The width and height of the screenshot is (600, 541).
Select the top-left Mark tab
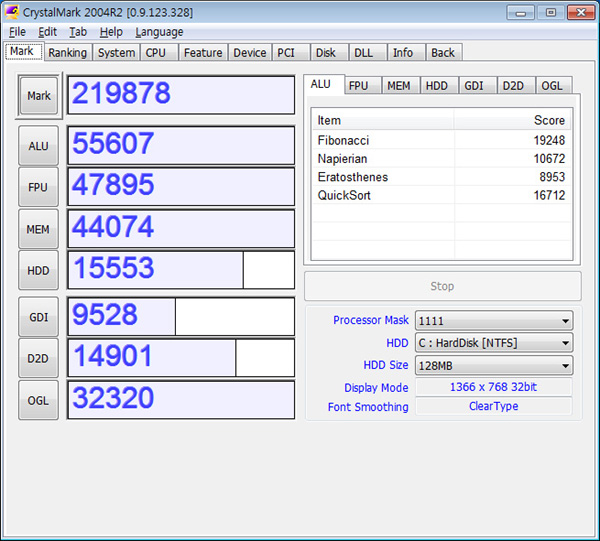click(x=22, y=51)
